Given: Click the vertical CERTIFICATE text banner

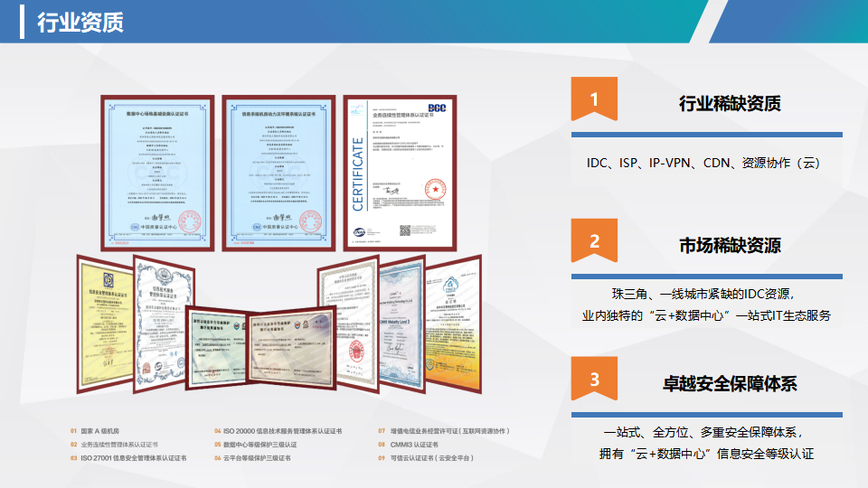Looking at the screenshot, I should click(x=357, y=174).
